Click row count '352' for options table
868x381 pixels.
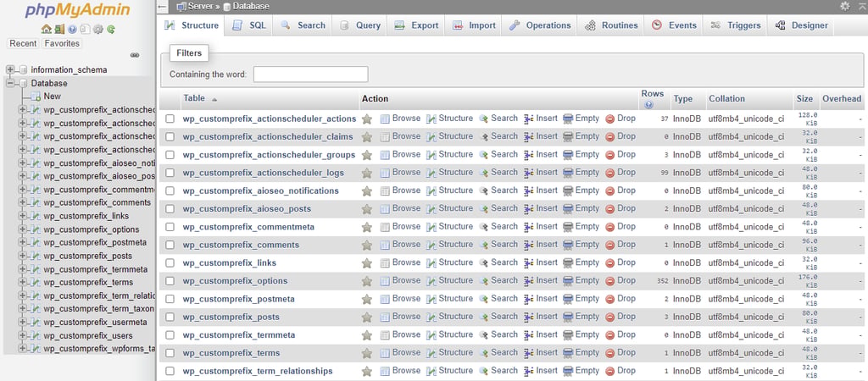pos(663,281)
